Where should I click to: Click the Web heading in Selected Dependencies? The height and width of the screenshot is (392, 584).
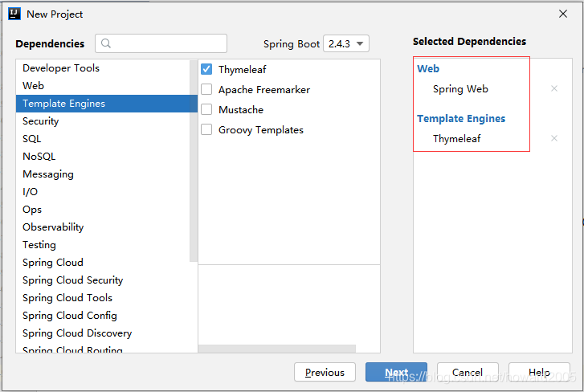pyautogui.click(x=428, y=69)
